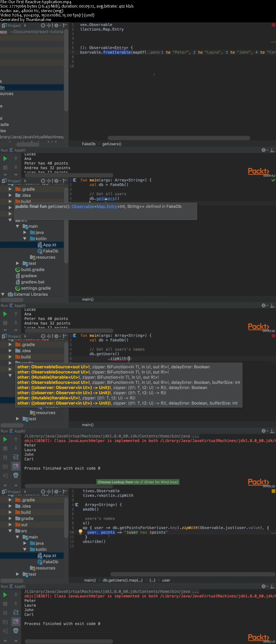
Task: Click db.getUsers().map{...} breadcrumb
Action: tap(123, 580)
